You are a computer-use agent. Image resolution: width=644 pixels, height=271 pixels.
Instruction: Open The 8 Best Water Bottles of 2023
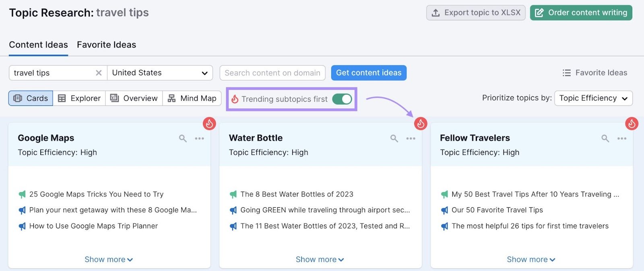[297, 194]
